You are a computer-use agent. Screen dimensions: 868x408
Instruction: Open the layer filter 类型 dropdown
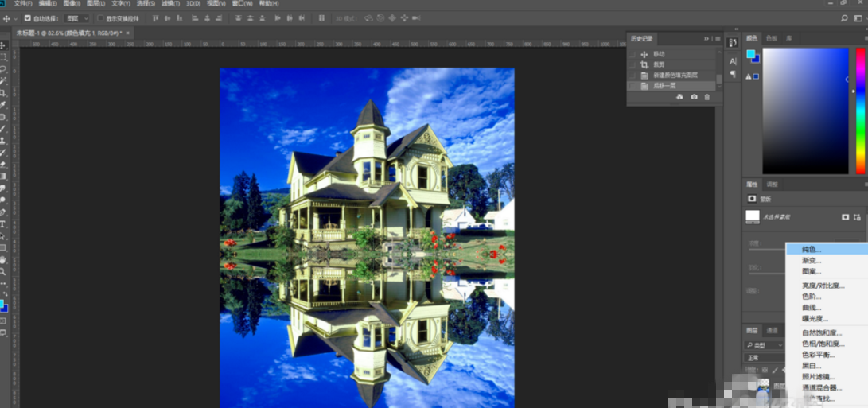click(x=764, y=345)
